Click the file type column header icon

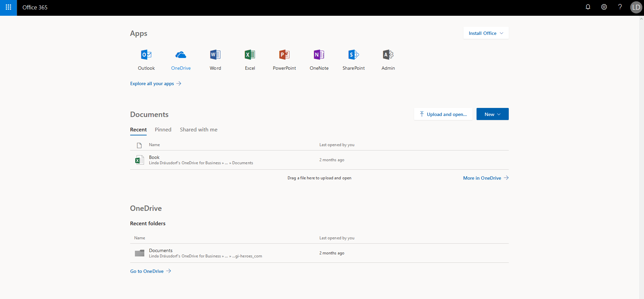139,145
